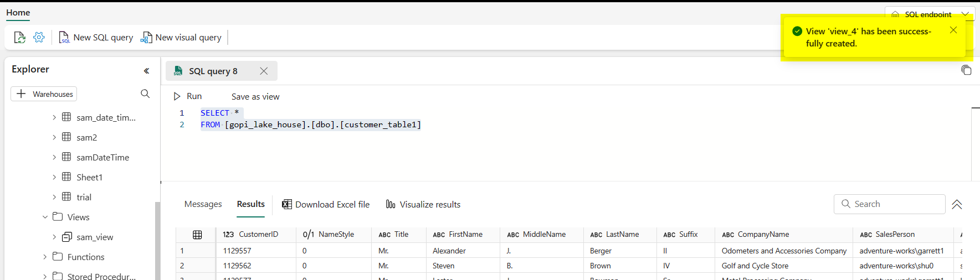This screenshot has height=280, width=980.
Task: Expand the Functions folder
Action: click(45, 257)
